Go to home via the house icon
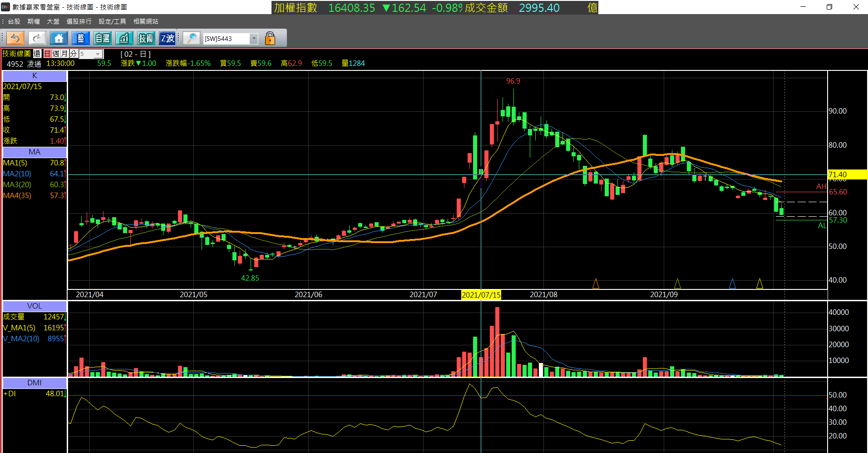 (59, 38)
